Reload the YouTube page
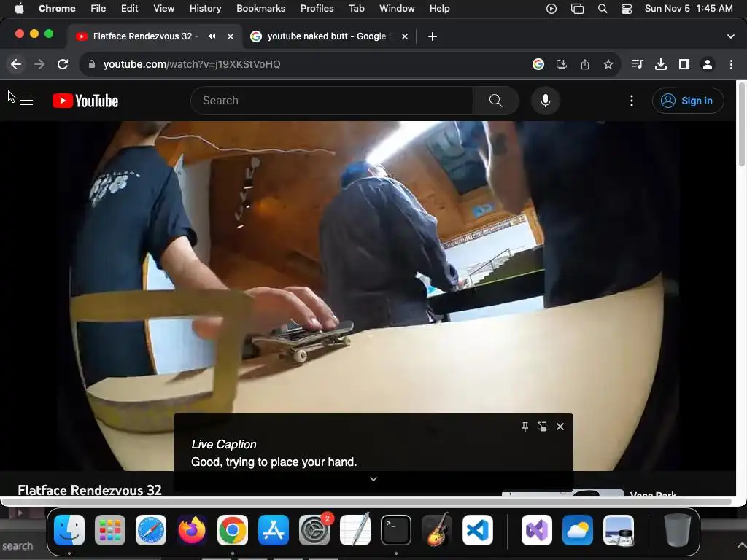 click(63, 64)
